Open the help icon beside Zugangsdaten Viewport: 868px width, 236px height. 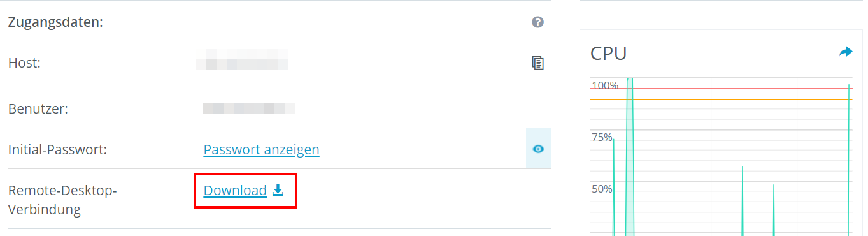click(x=537, y=22)
